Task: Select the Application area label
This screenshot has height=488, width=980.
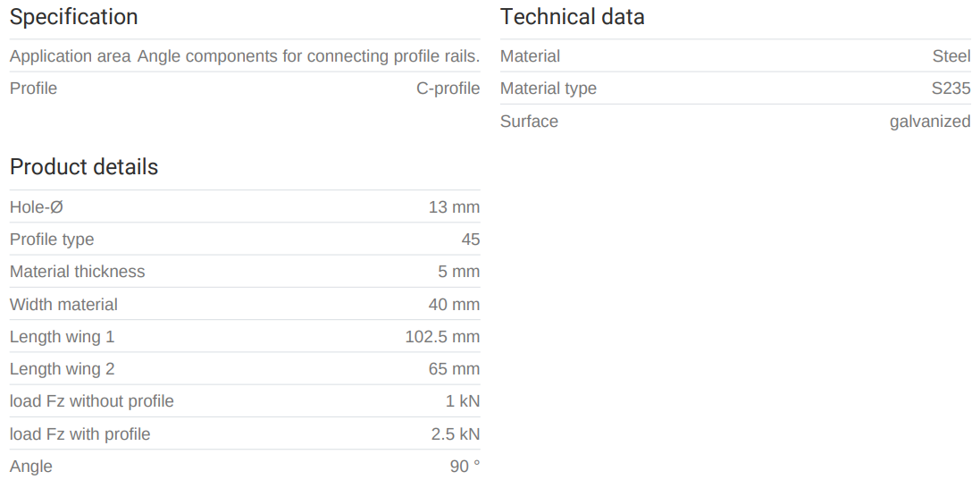Action: click(x=70, y=56)
